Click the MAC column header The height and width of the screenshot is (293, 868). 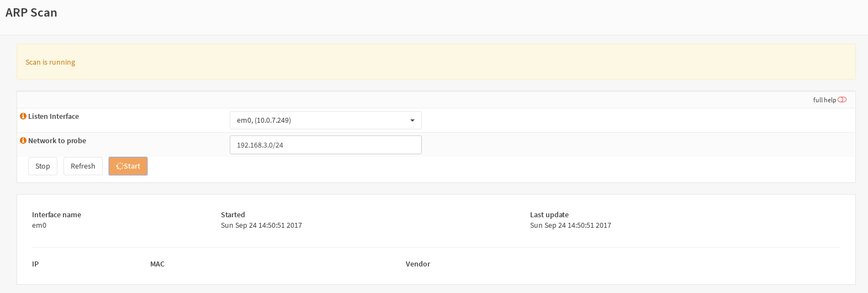point(157,264)
